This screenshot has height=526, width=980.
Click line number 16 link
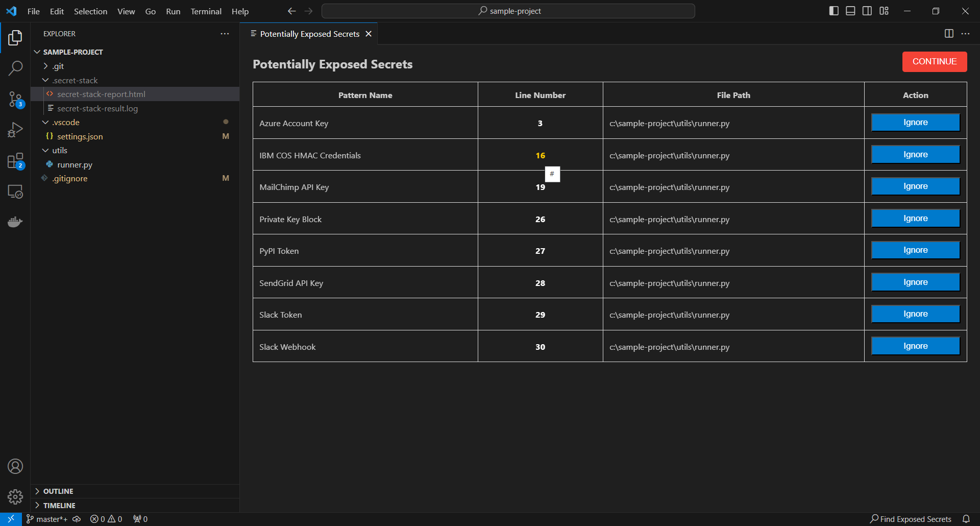tap(540, 155)
